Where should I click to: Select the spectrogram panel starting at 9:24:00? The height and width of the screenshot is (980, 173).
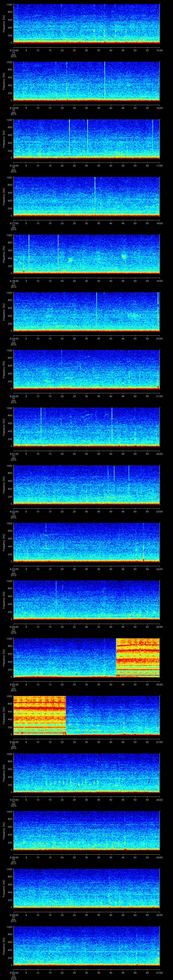pyautogui.click(x=87, y=600)
